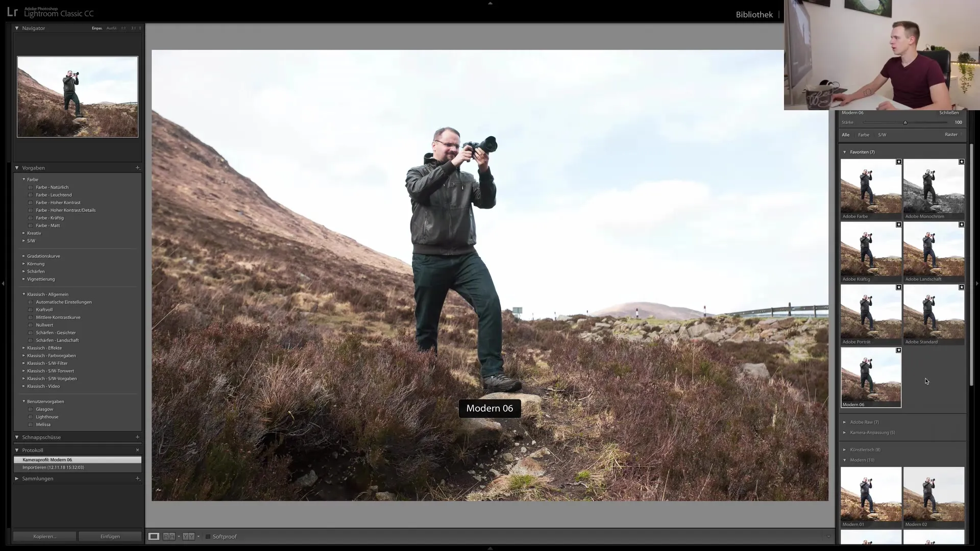Collapse the Favoriten (7) preset section
The height and width of the screenshot is (551, 980).
[845, 152]
